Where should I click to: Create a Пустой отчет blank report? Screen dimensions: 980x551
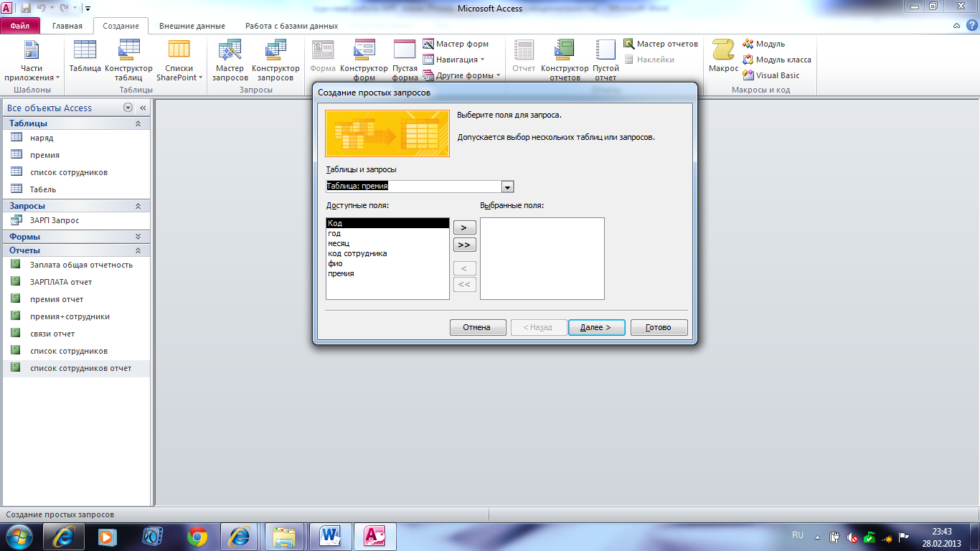point(606,60)
